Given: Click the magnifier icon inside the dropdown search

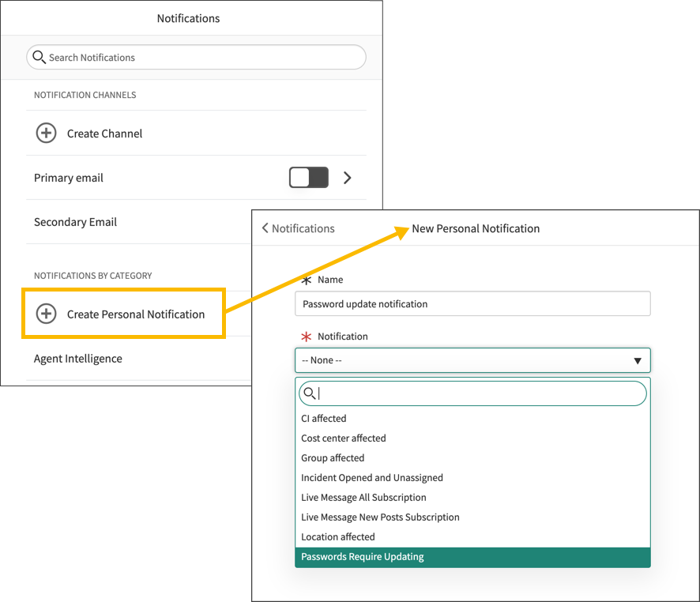Looking at the screenshot, I should pos(310,393).
